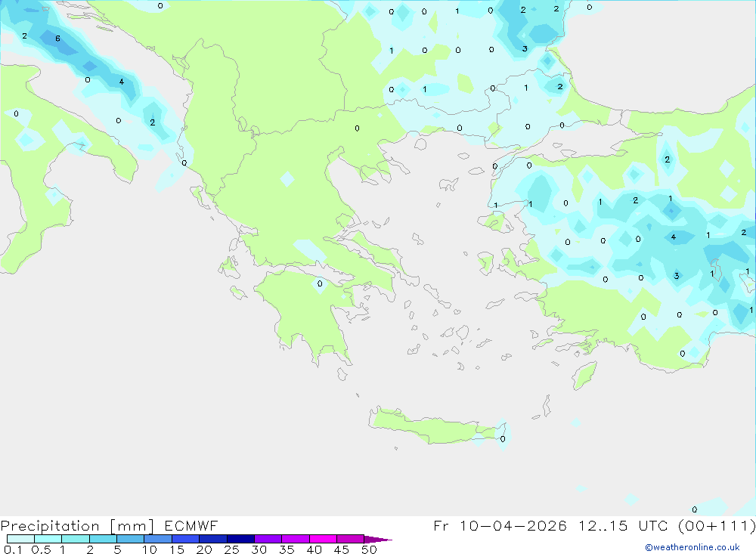Click the "Fr" weekday abbreviation
The height and width of the screenshot is (554, 756).
[441, 525]
